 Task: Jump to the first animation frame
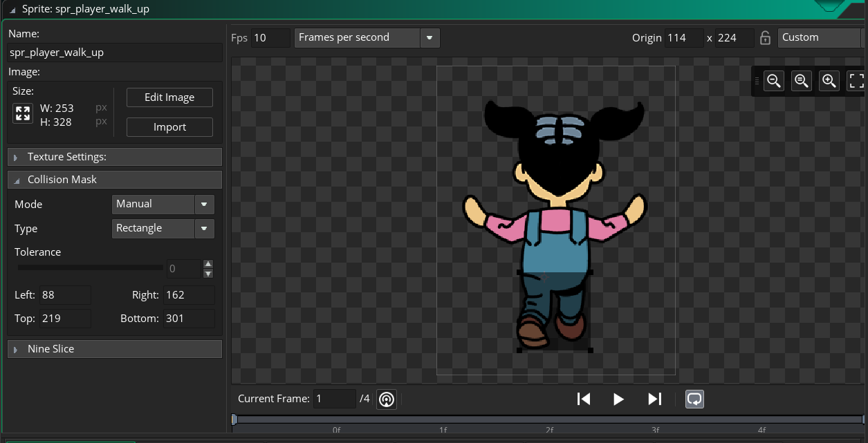[x=584, y=399]
